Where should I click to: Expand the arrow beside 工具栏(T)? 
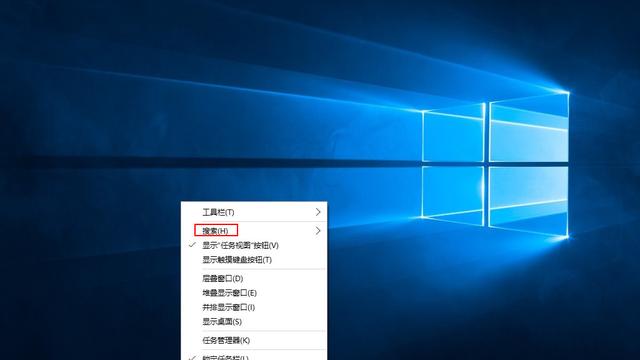(x=318, y=212)
